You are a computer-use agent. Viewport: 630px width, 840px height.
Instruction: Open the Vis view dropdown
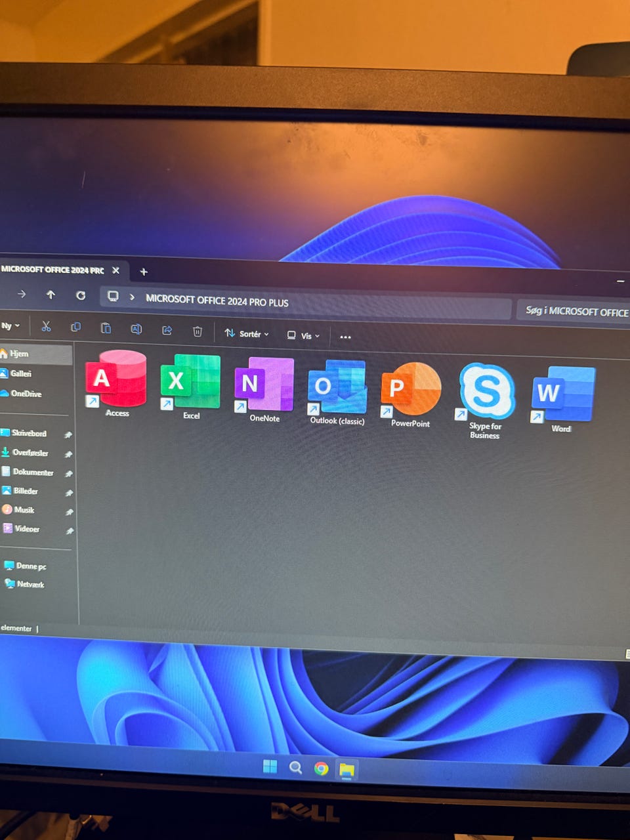303,335
